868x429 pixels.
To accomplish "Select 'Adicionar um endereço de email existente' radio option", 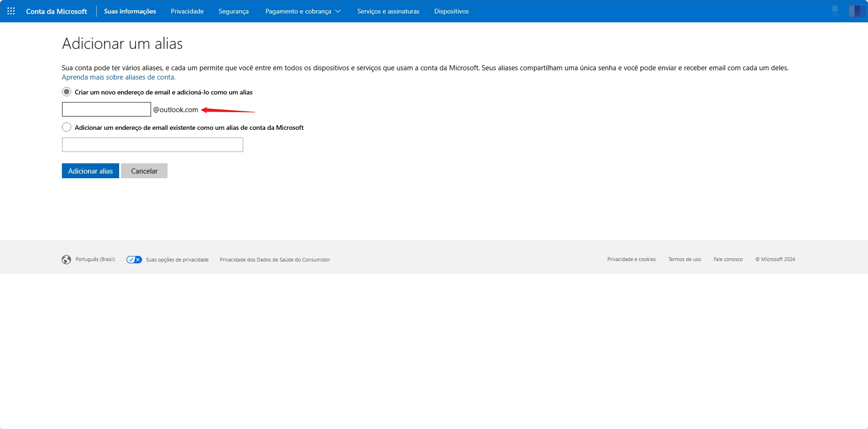I will (67, 127).
